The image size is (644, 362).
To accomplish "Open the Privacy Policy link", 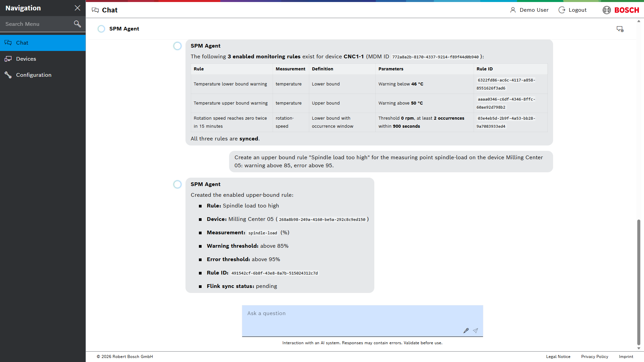I will pyautogui.click(x=594, y=357).
